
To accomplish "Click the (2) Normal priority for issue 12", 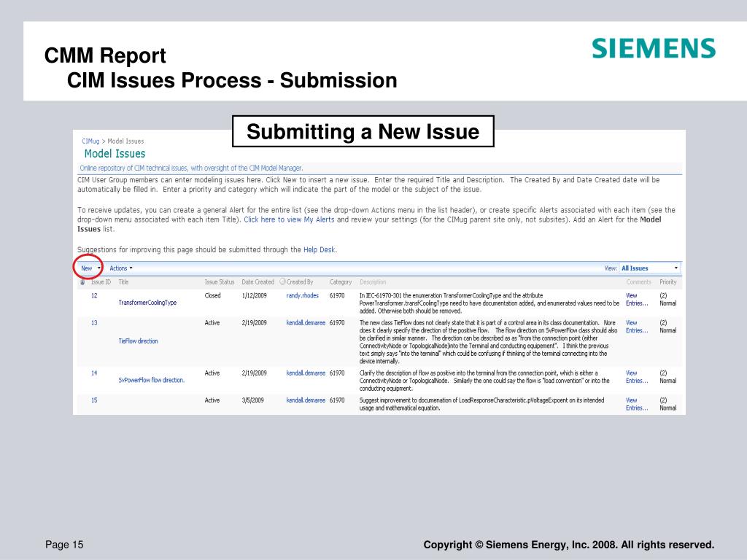I will coord(668,300).
